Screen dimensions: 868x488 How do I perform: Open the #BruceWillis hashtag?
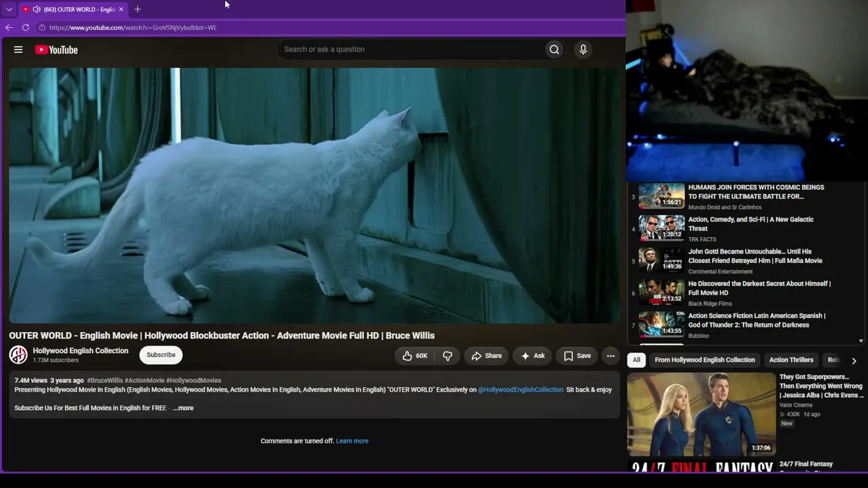pos(105,381)
